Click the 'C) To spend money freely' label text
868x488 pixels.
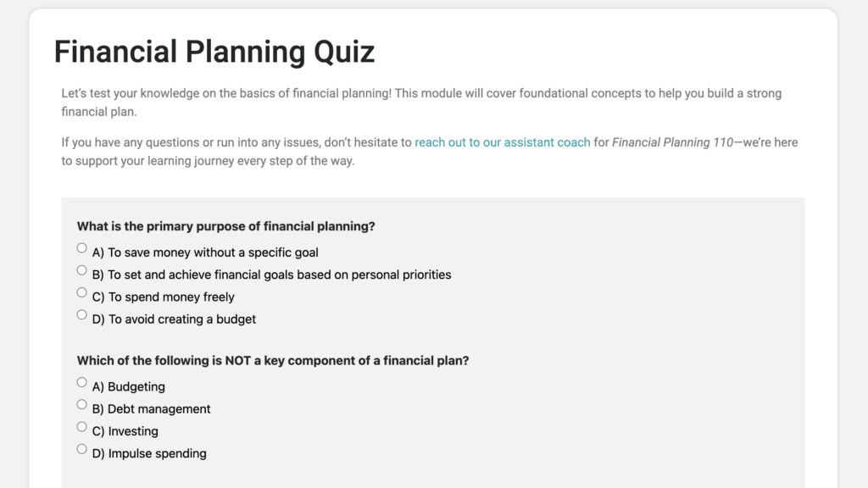pyautogui.click(x=164, y=297)
